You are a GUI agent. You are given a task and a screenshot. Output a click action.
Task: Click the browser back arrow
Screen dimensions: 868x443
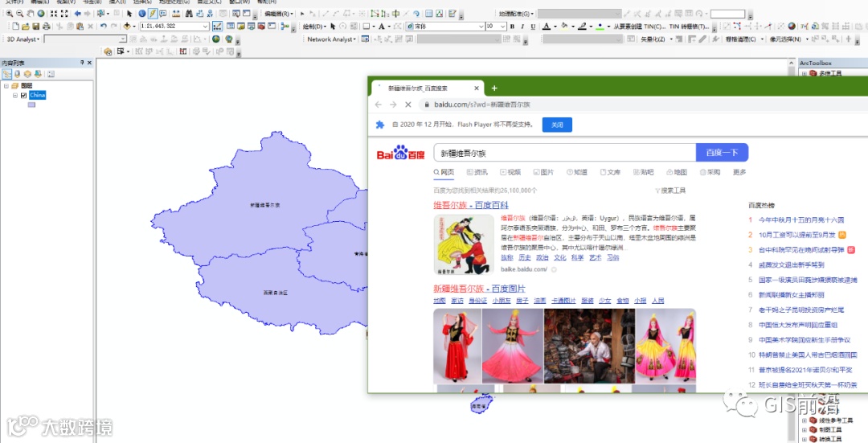click(378, 104)
